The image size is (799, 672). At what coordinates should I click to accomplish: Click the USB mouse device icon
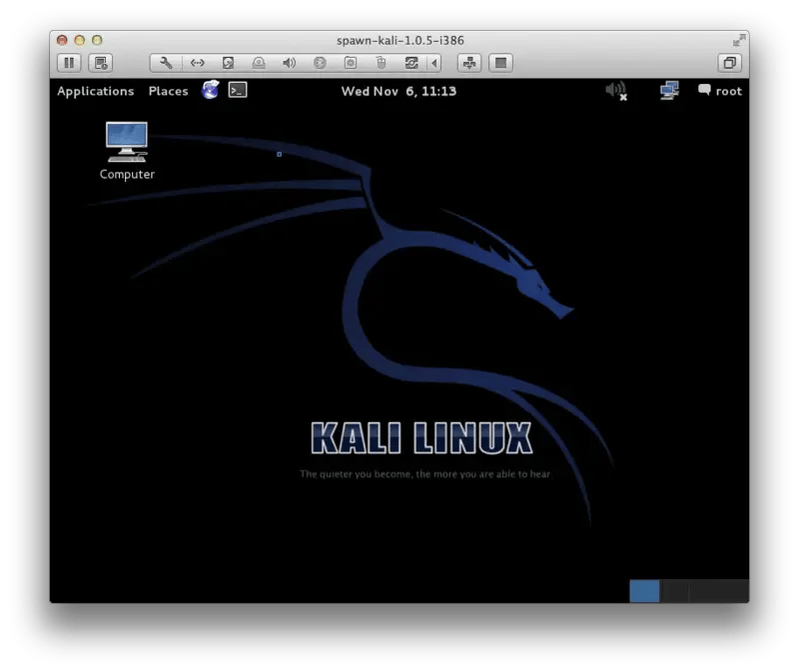pos(380,63)
